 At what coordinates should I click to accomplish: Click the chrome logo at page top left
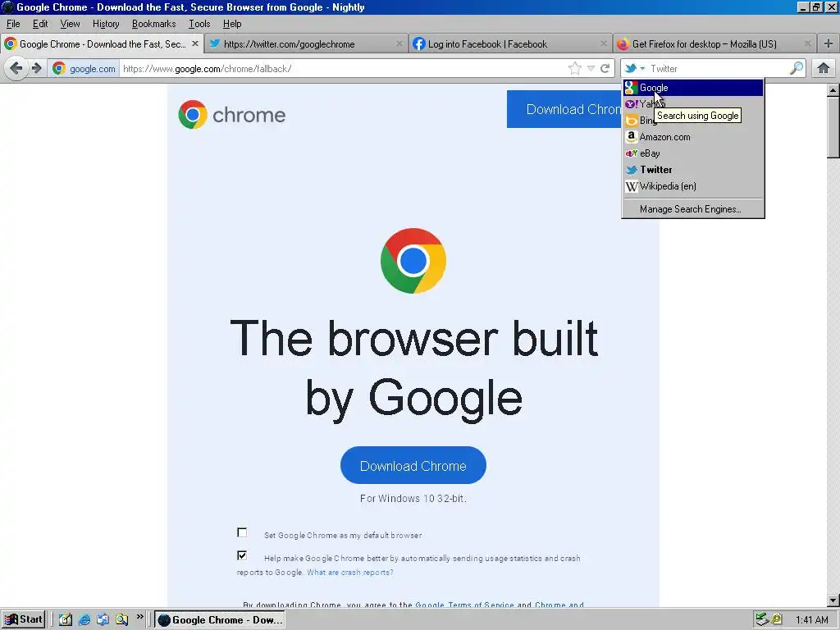pyautogui.click(x=232, y=115)
